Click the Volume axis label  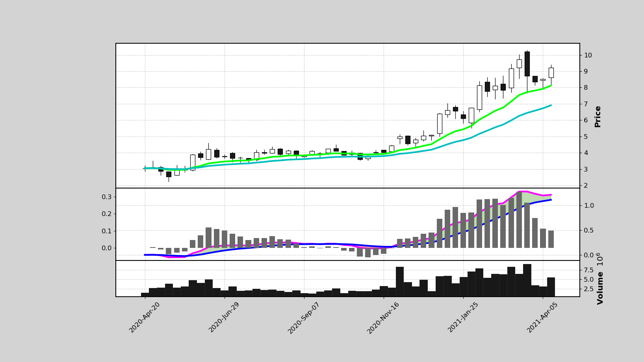click(x=600, y=288)
